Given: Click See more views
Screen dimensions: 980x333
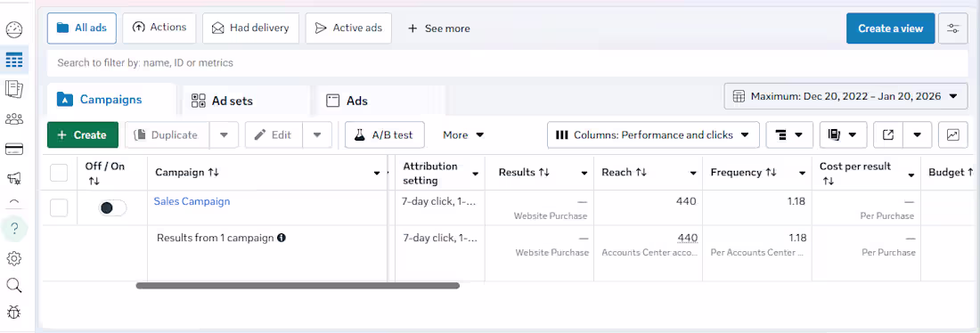Looking at the screenshot, I should coord(438,28).
